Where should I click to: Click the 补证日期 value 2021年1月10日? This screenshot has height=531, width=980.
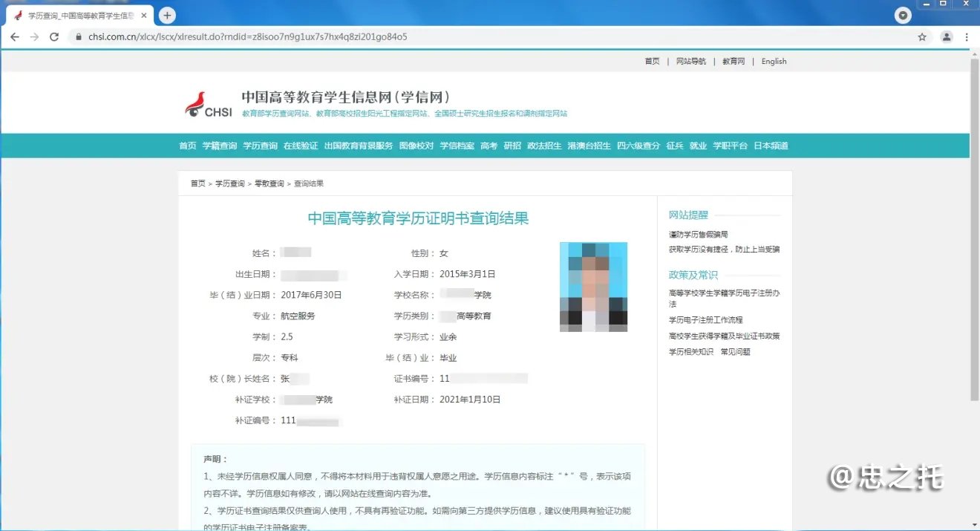click(x=470, y=400)
